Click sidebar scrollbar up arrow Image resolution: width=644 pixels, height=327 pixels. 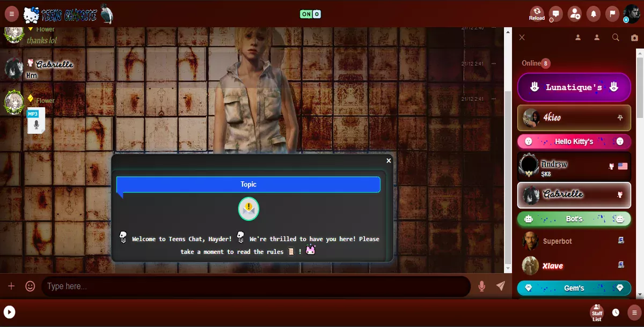click(x=640, y=53)
